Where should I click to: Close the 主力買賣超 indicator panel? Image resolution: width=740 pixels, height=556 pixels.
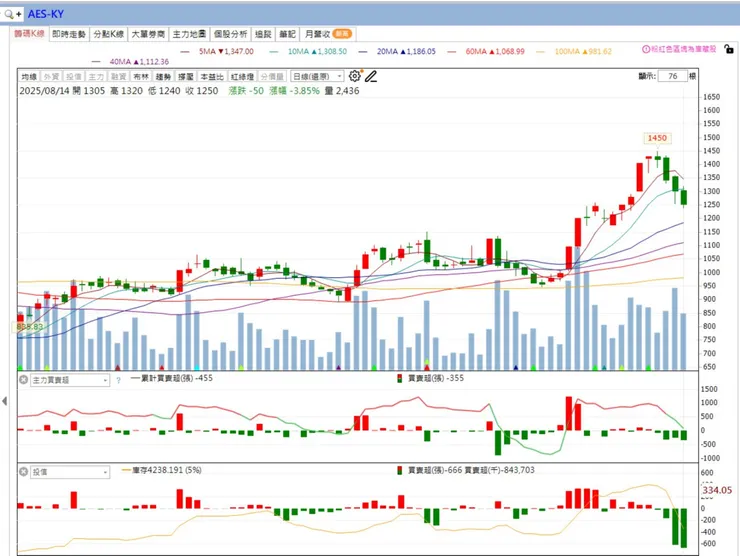pos(23,379)
